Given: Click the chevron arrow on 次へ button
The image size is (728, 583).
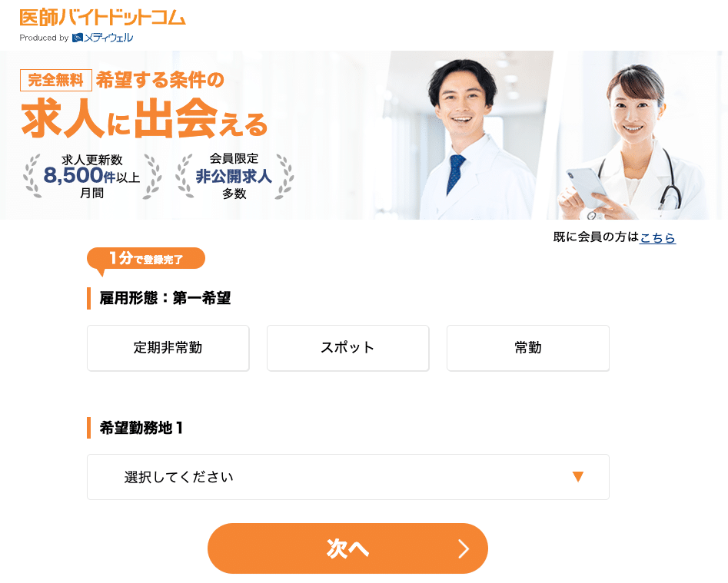Looking at the screenshot, I should pos(464,548).
